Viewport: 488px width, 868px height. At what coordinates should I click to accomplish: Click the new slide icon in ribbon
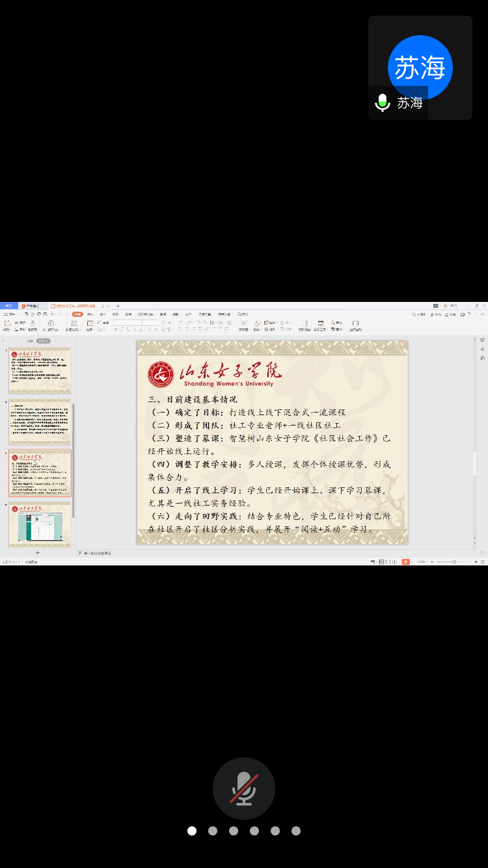tap(74, 323)
